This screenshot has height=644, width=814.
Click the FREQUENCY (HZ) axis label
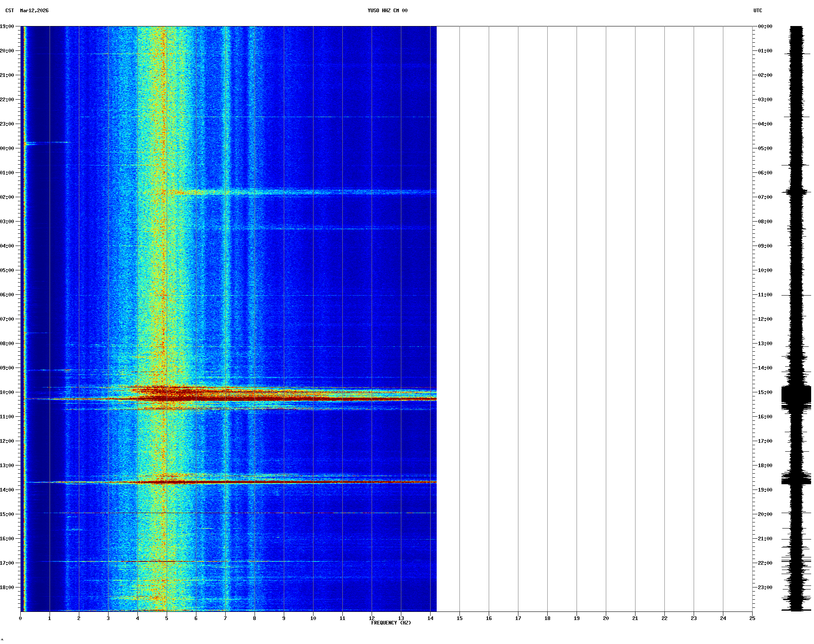391,623
